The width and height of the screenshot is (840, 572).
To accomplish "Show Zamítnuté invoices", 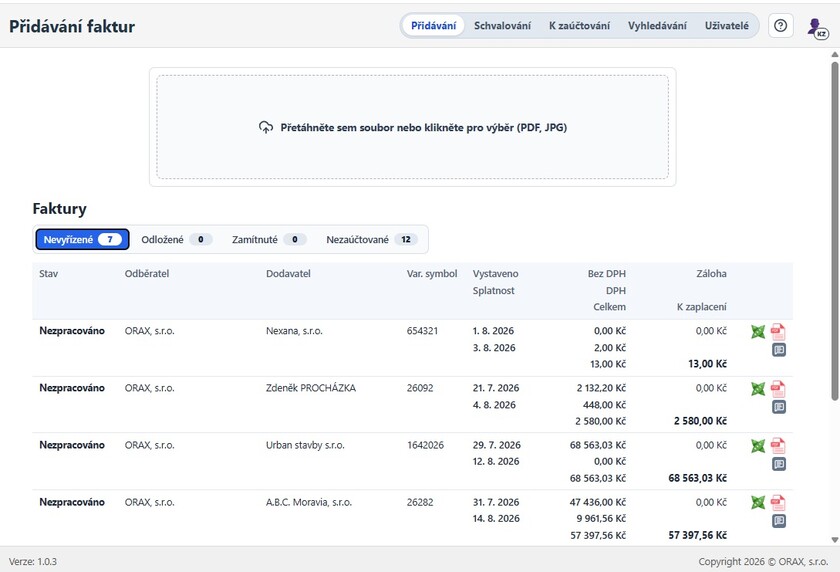I will [268, 239].
